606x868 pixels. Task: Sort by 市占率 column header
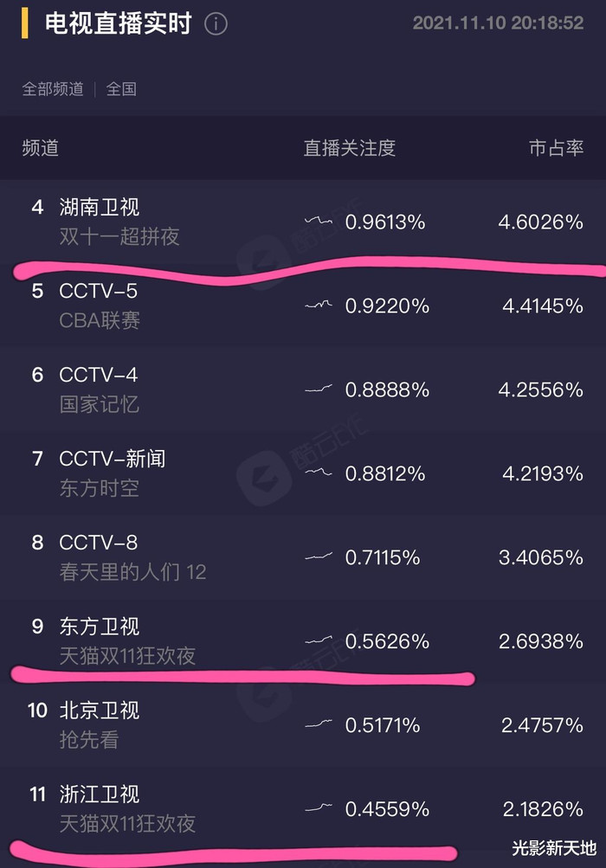click(556, 148)
